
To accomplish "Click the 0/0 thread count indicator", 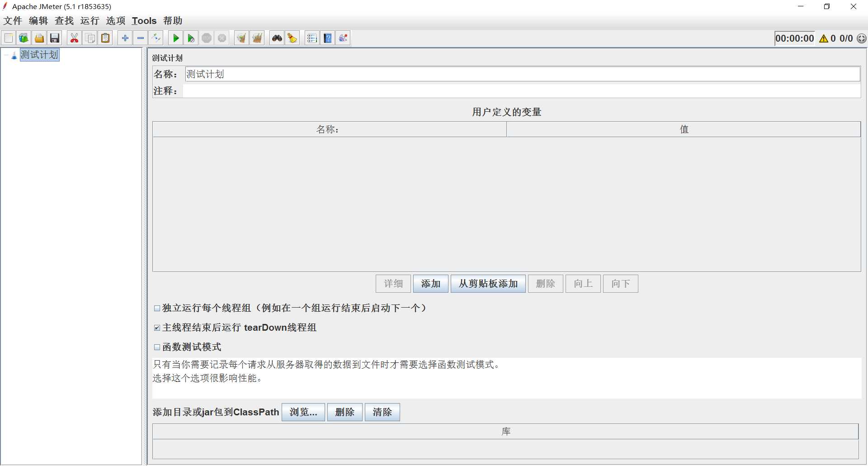I will click(846, 38).
